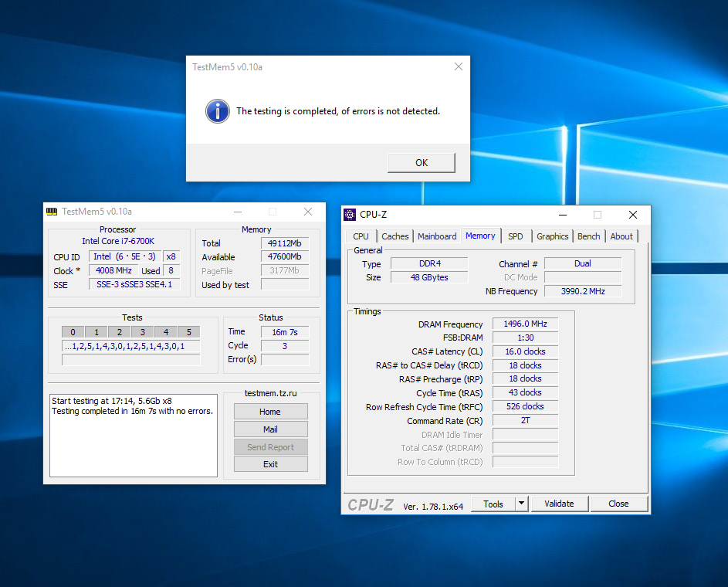Click the NB Frequency value 3990.2 MHz
The height and width of the screenshot is (587, 728).
click(583, 291)
